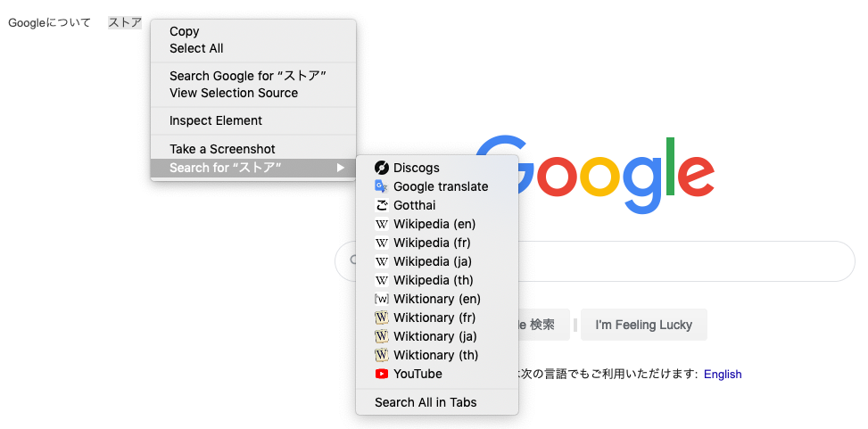Switch language via the English link
Screen dimensions: 868x429
coord(723,374)
